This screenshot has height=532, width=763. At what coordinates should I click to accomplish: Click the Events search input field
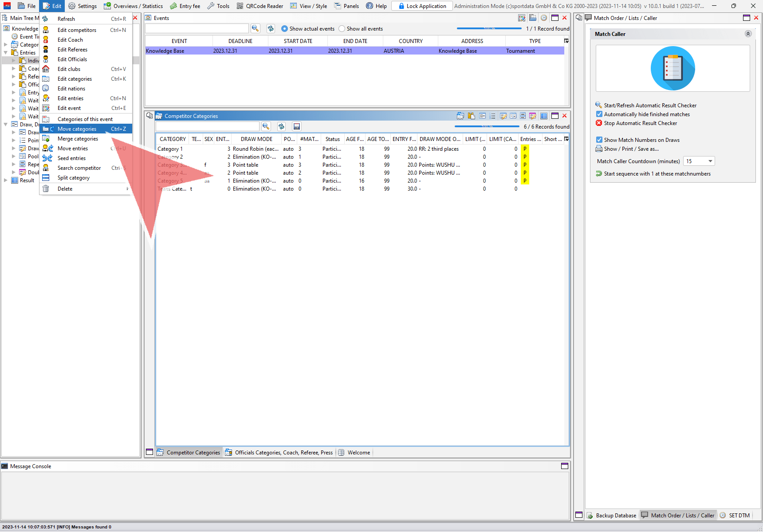197,28
